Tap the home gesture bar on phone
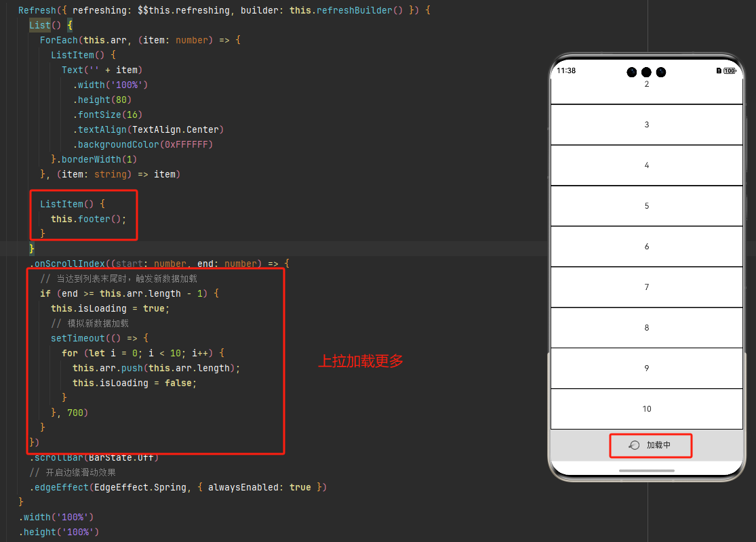 tap(647, 471)
